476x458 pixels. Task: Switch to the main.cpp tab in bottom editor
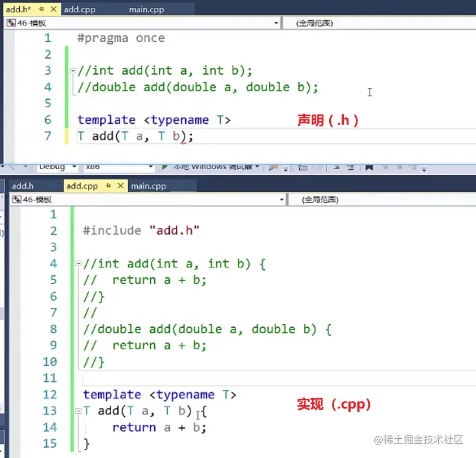149,186
